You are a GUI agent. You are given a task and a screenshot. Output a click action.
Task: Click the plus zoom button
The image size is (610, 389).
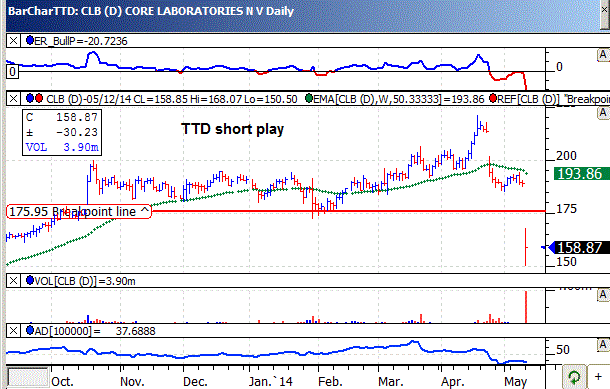tap(598, 377)
